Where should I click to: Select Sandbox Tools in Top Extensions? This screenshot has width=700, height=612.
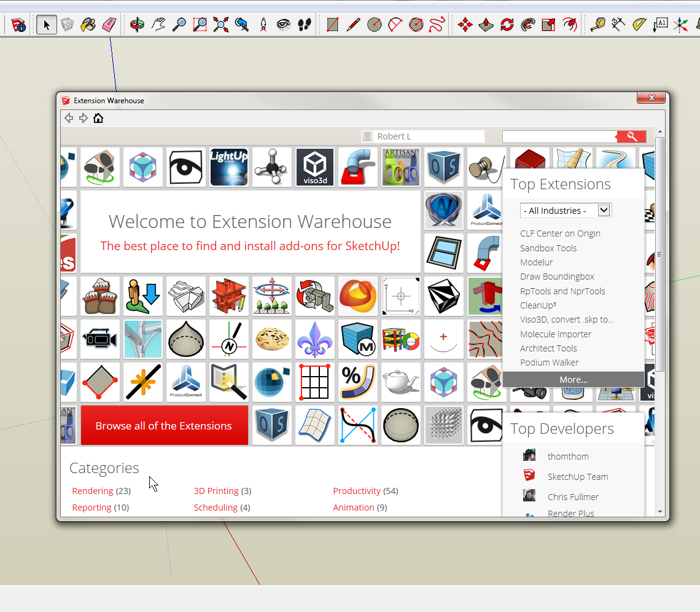pyautogui.click(x=548, y=248)
